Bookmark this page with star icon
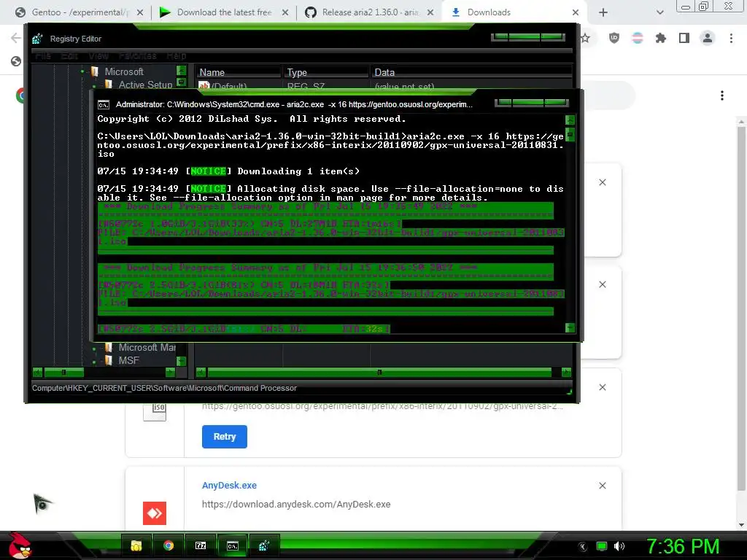The height and width of the screenshot is (560, 747). coord(586,38)
